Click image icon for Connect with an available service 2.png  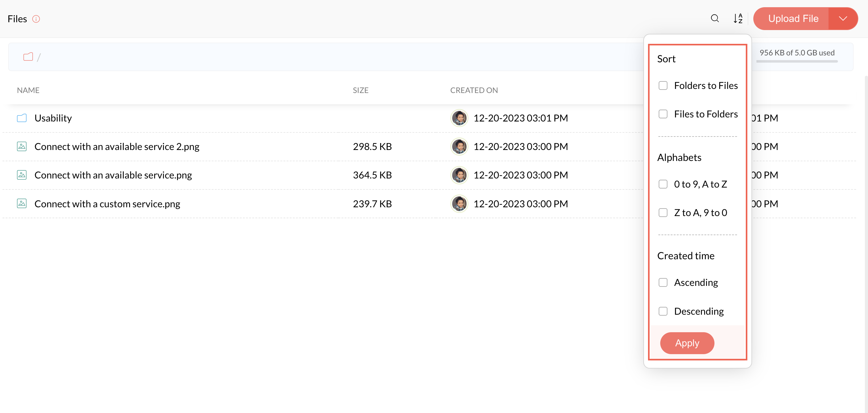(22, 147)
